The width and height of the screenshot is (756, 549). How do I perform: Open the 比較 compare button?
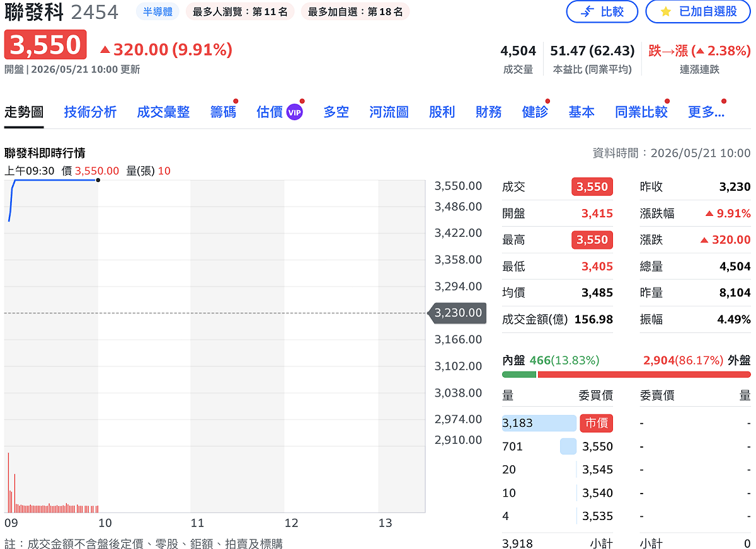tap(602, 11)
